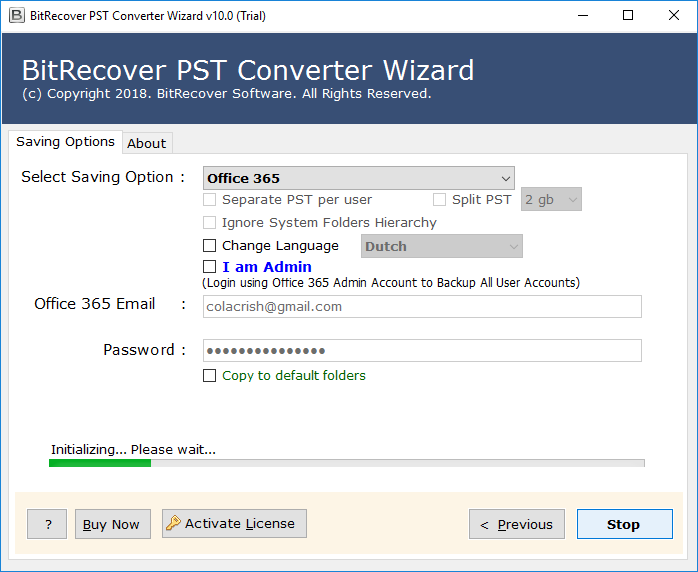The image size is (698, 572).
Task: Tick the Split PST checkbox
Action: pos(439,199)
